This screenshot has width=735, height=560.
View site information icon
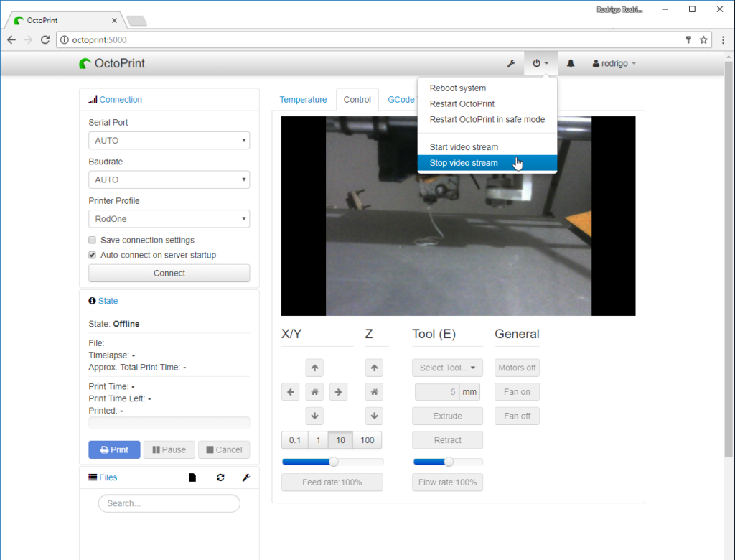click(64, 40)
